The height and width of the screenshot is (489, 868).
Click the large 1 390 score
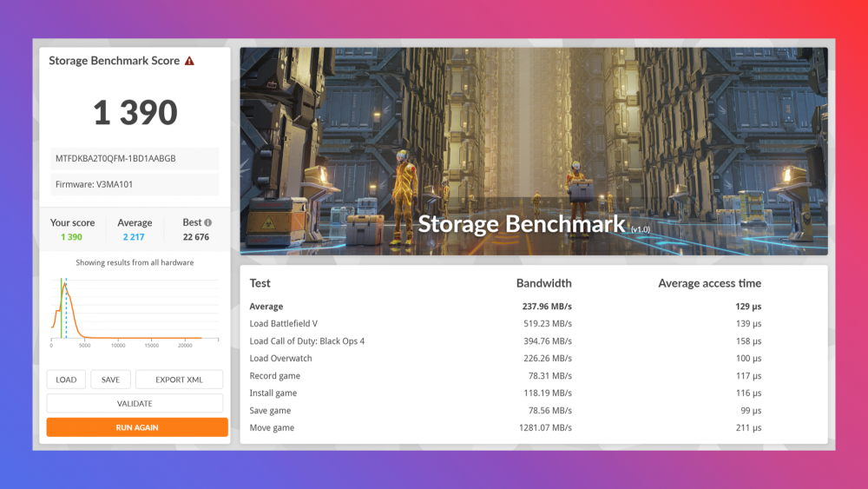(135, 113)
